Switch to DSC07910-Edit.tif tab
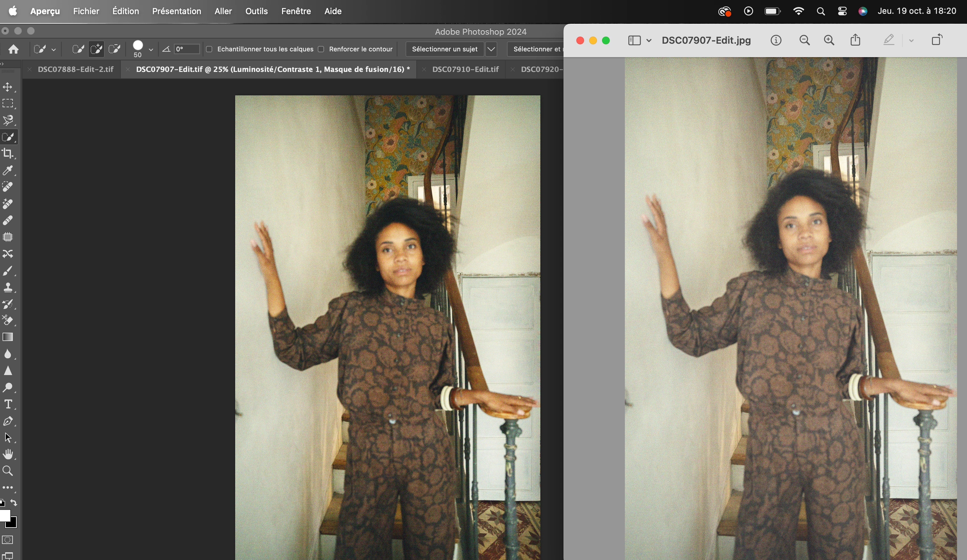This screenshot has height=560, width=967. pos(465,69)
